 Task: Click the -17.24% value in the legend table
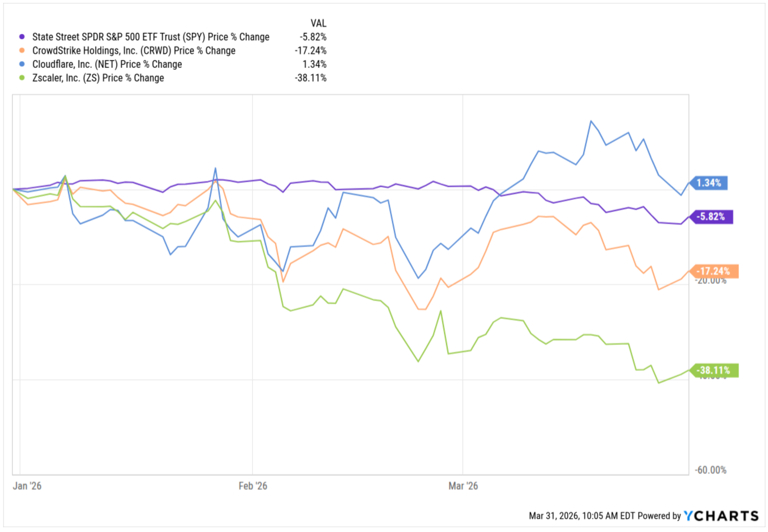tap(311, 50)
